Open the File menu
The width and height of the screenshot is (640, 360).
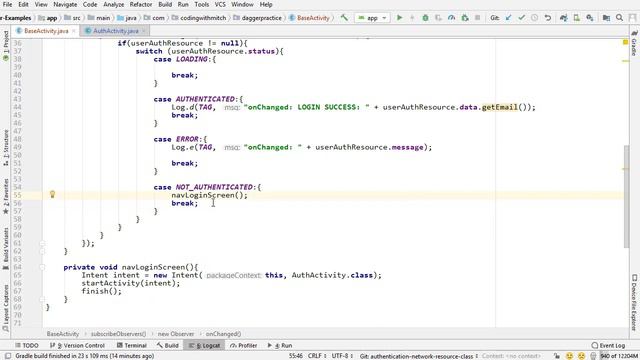[x=7, y=4]
